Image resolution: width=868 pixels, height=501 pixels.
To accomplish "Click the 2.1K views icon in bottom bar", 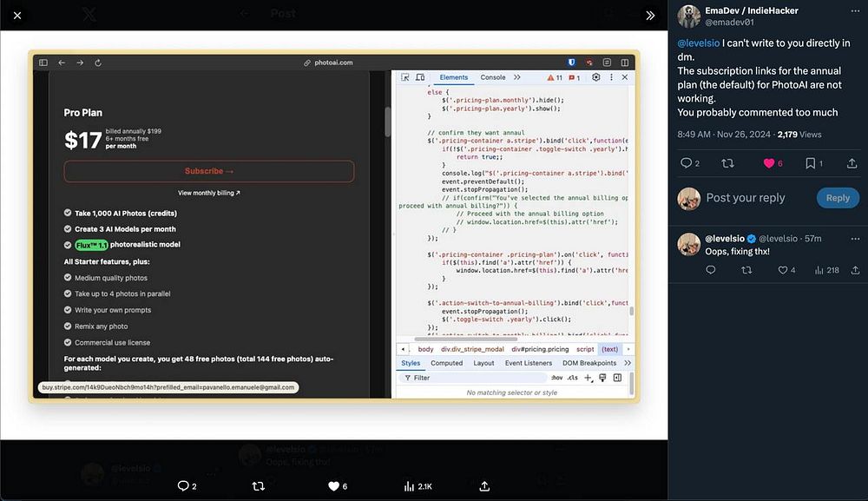I will coord(411,486).
